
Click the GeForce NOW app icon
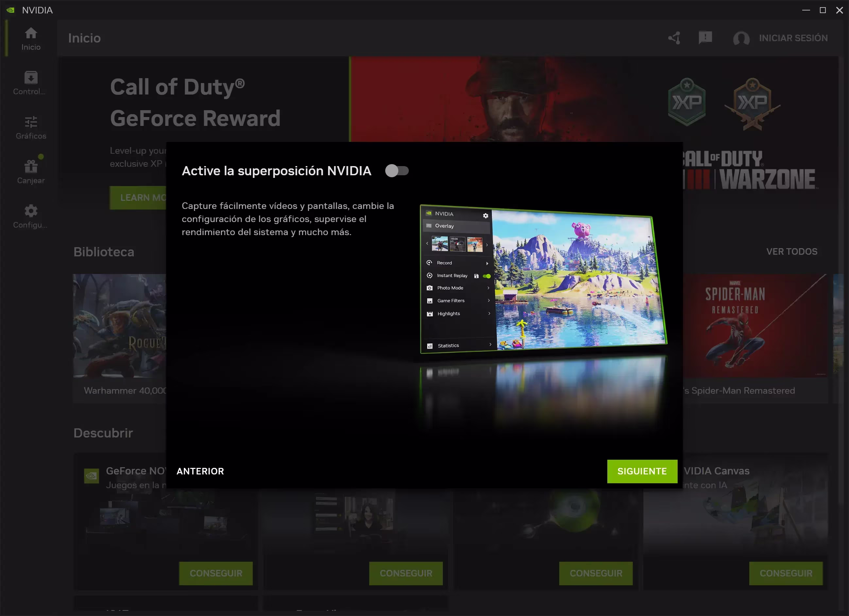click(91, 476)
